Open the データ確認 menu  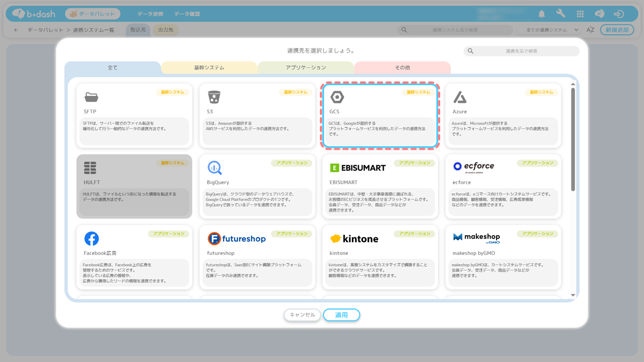187,14
